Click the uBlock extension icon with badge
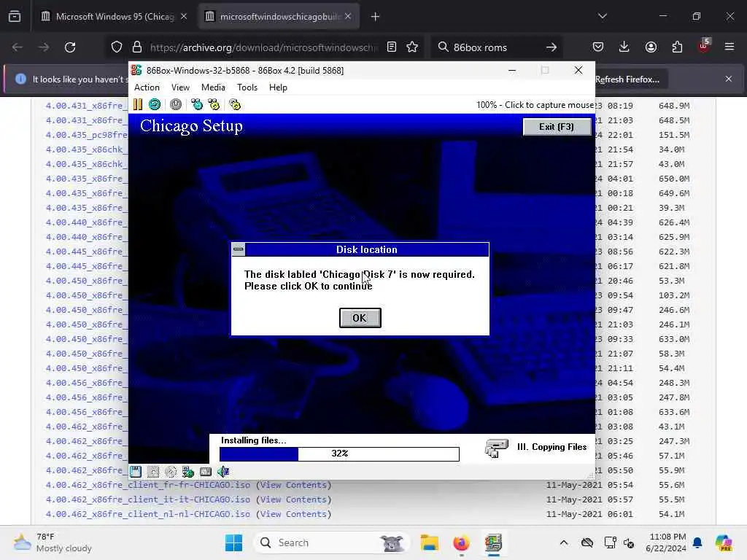This screenshot has width=747, height=560. 704,46
